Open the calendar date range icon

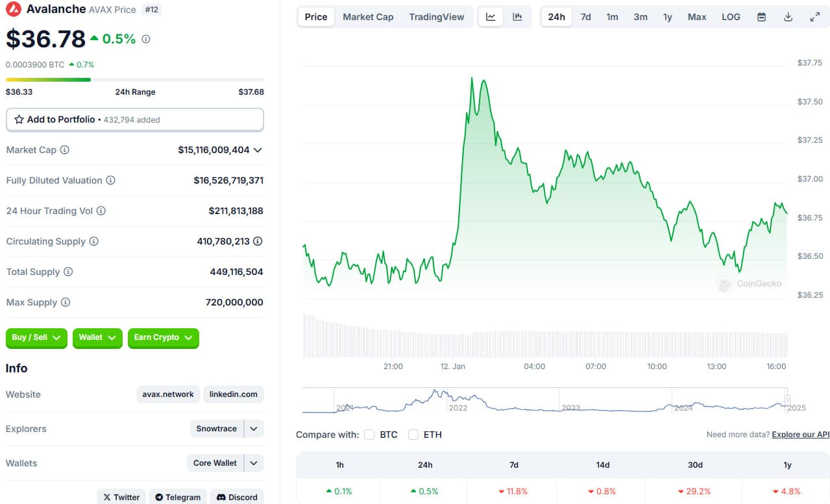coord(761,17)
